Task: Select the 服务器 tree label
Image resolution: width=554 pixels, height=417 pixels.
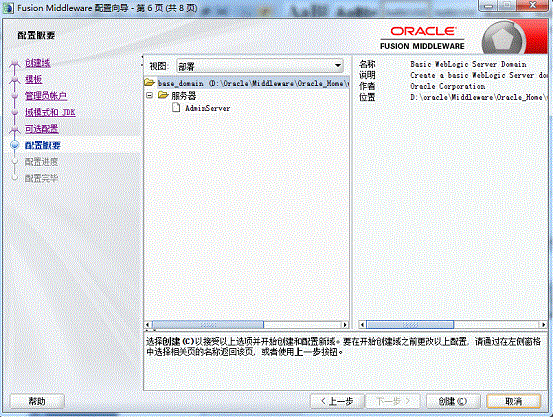Action: 183,95
